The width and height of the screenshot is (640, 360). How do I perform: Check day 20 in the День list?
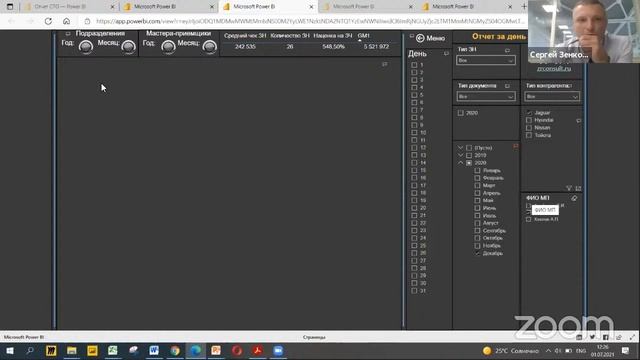[x=414, y=208]
